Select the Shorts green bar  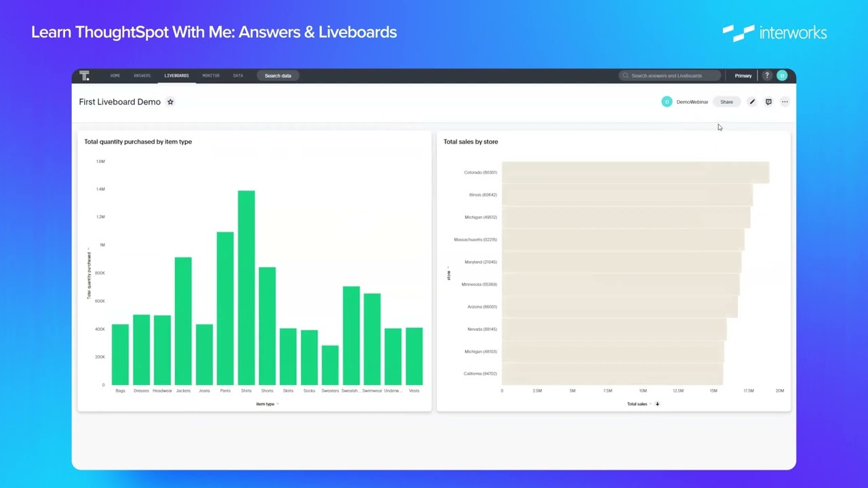click(x=267, y=326)
